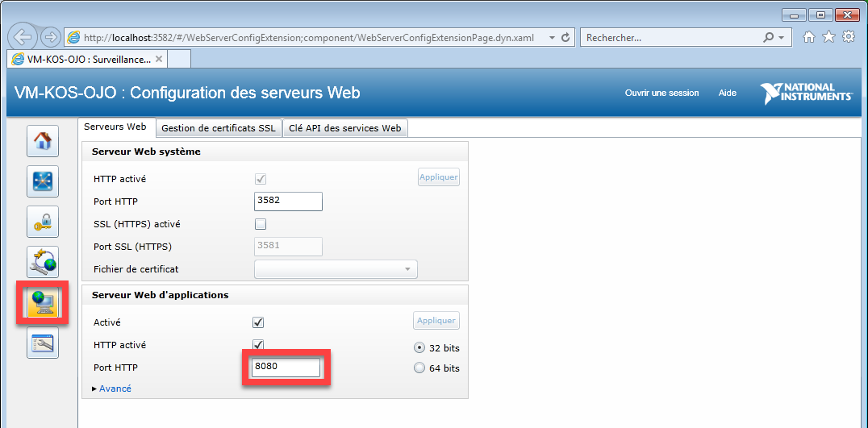The width and height of the screenshot is (868, 428).
Task: Enable the SSL (HTTPS) activé checkbox
Action: [x=260, y=224]
